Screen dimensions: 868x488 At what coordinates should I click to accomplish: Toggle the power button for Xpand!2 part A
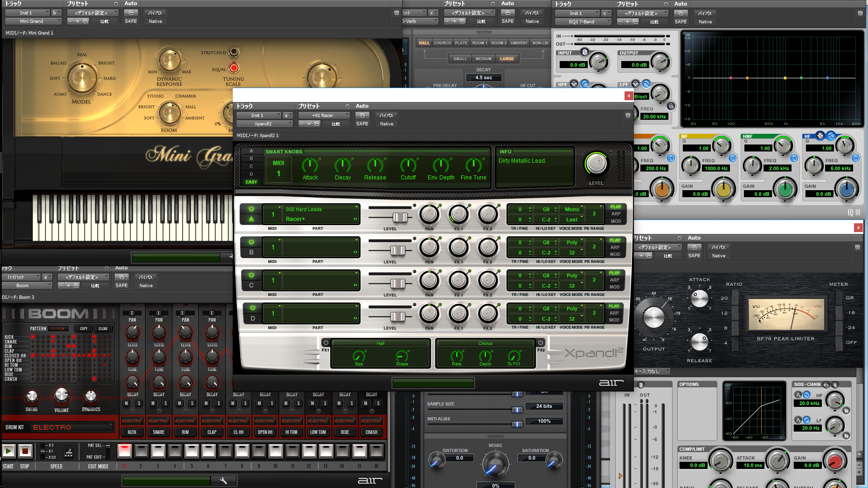click(x=251, y=209)
